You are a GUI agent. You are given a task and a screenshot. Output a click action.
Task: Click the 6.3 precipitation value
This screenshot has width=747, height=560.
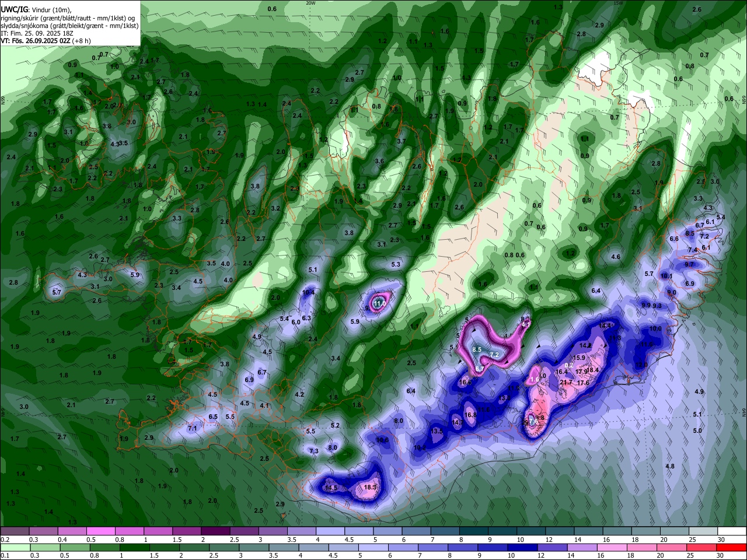(306, 318)
